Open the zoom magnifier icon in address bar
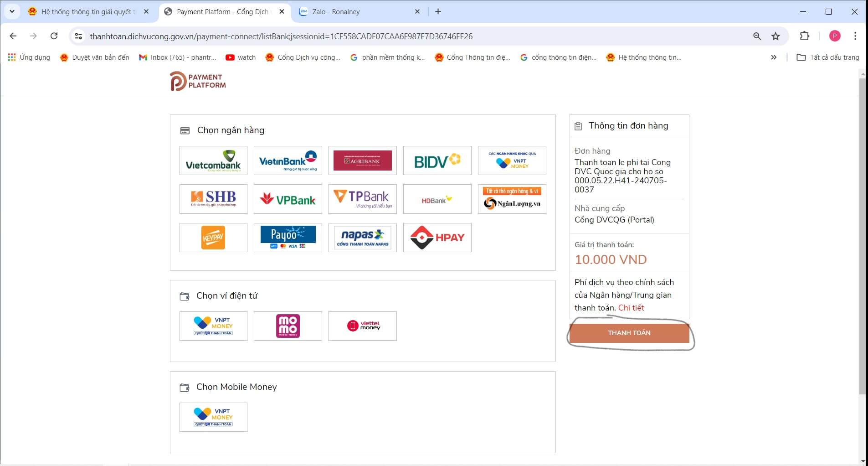 (757, 36)
